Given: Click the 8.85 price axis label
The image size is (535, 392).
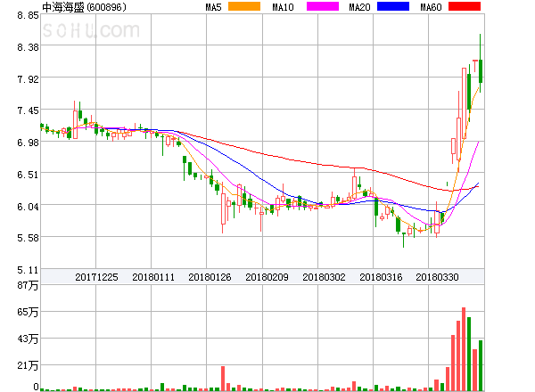Looking at the screenshot, I should [28, 15].
